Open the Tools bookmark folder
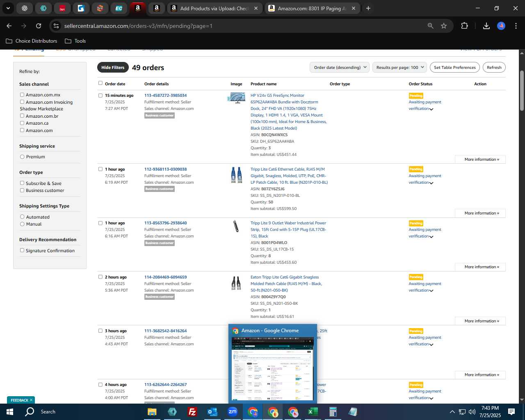This screenshot has height=420, width=525. pos(75,41)
